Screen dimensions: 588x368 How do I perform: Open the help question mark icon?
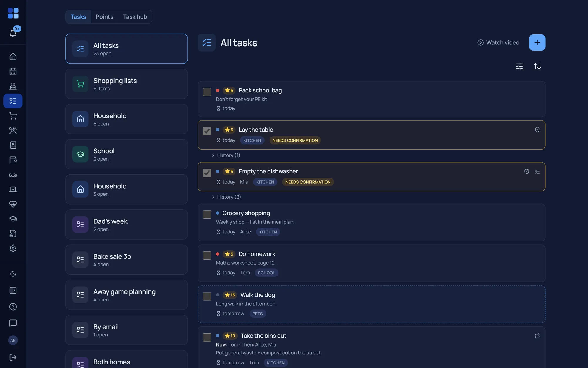coord(13,307)
